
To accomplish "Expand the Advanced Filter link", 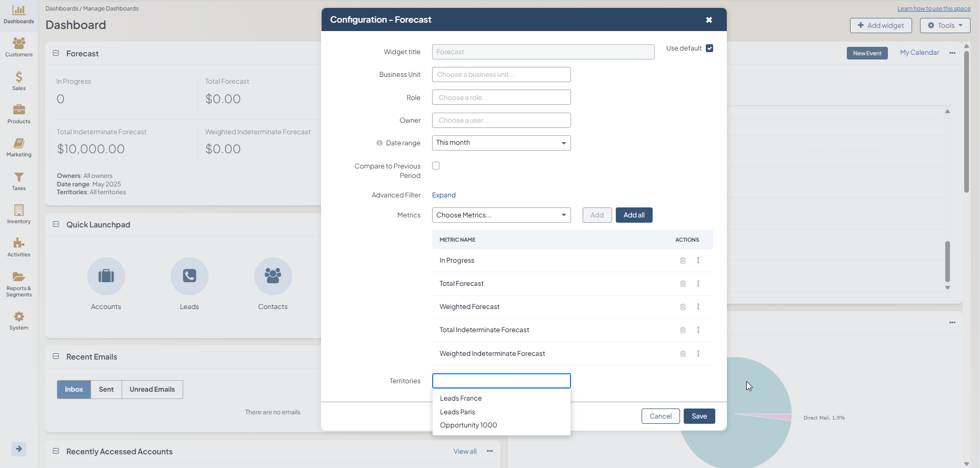I will (444, 195).
